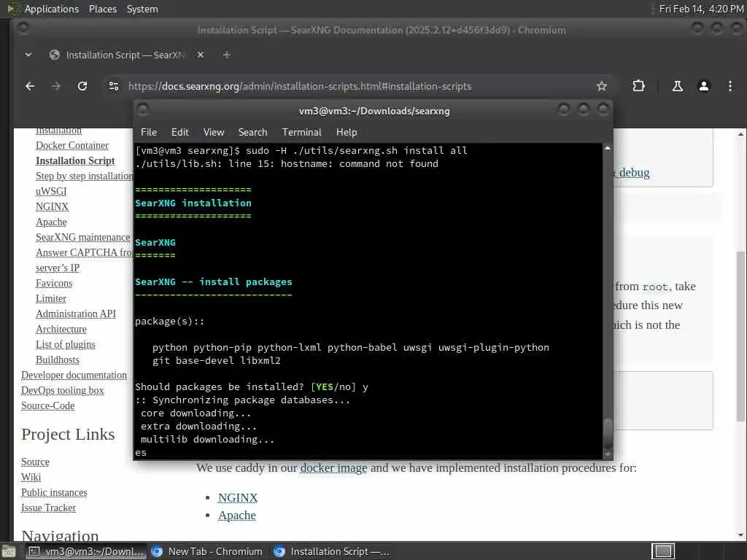Open NGINX link in the bullet list
Viewport: 747px width, 560px height.
tap(238, 497)
